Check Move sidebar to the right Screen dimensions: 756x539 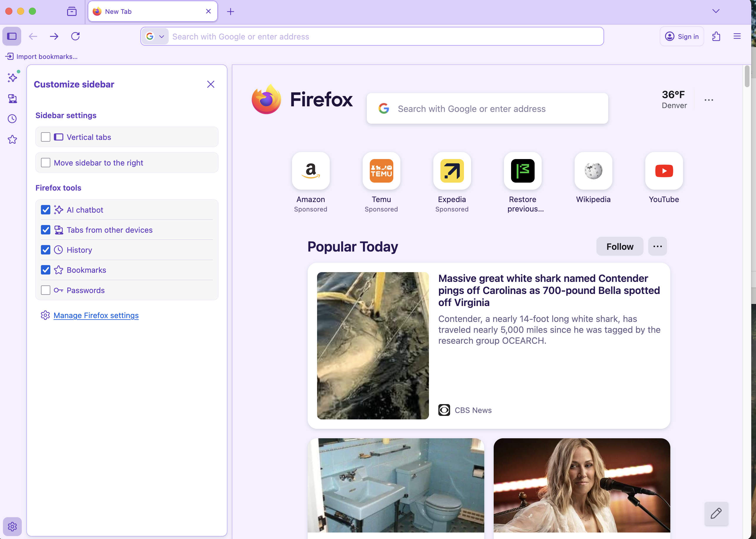coord(45,163)
